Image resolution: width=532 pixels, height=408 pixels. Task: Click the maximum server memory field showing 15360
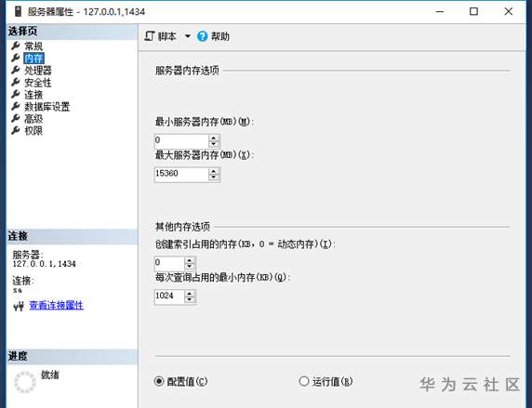coord(180,174)
